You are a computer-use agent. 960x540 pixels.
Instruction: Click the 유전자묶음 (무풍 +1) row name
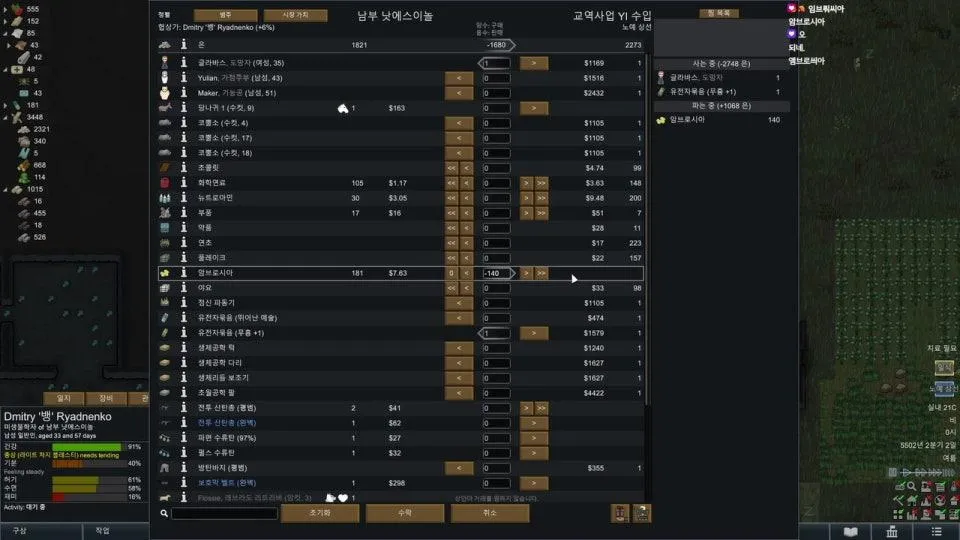click(x=231, y=333)
